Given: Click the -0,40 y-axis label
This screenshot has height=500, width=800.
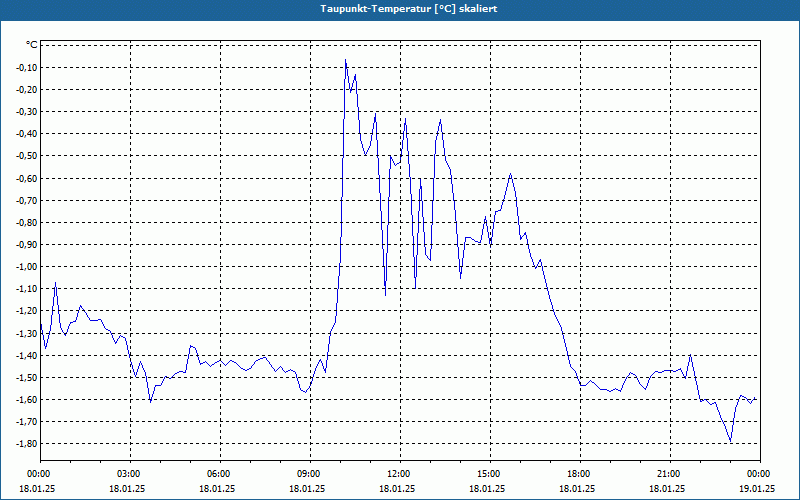Looking at the screenshot, I should (27, 134).
